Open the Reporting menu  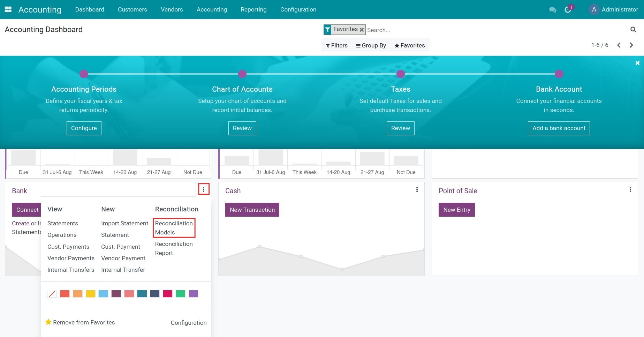(253, 9)
